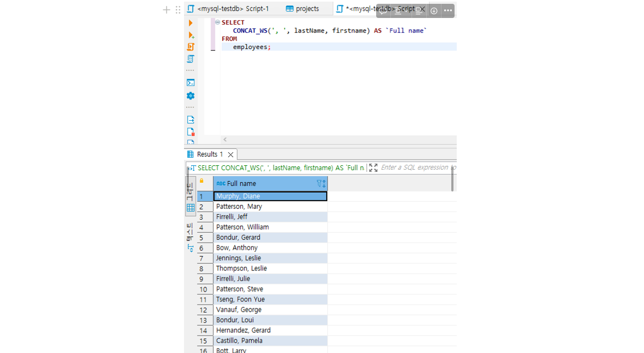Viewport: 644px width, 353px height.
Task: Click file icon with red badge
Action: tap(191, 132)
